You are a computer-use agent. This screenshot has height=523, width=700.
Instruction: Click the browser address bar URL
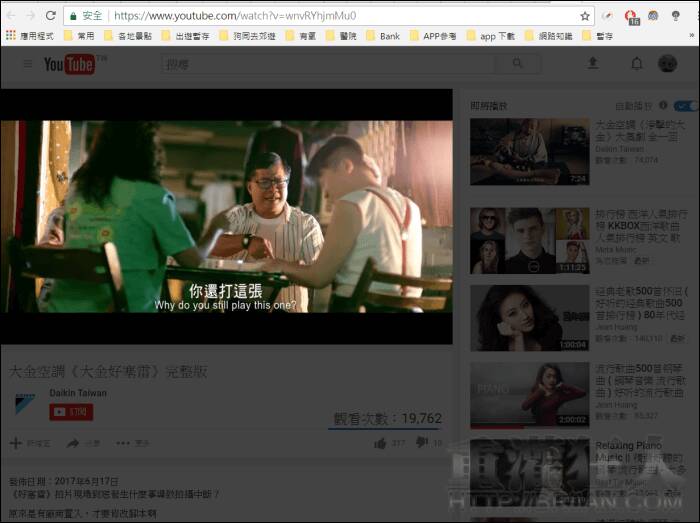click(235, 16)
